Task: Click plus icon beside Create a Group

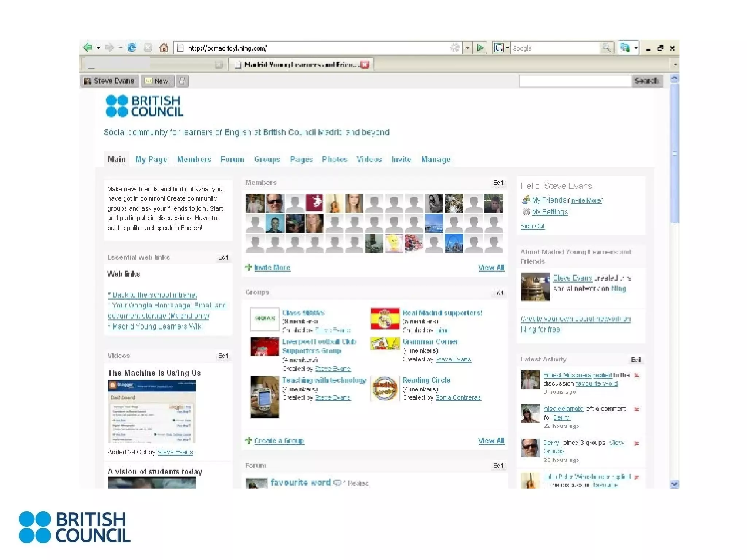Action: tap(248, 440)
